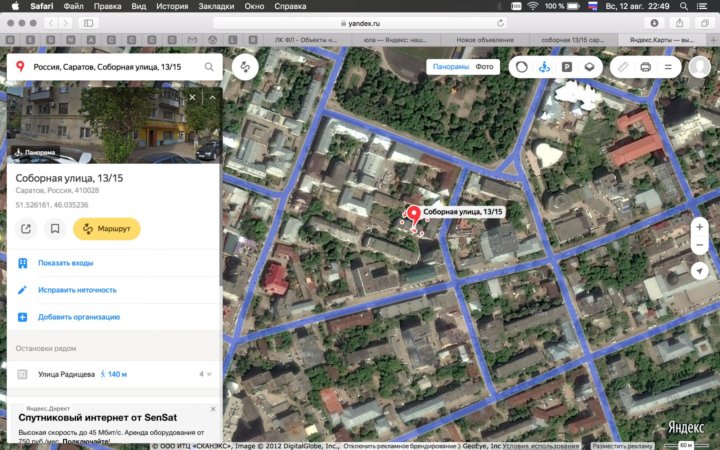Viewport: 720px width, 450px height.
Task: Open the Справка menu
Action: pos(290,6)
